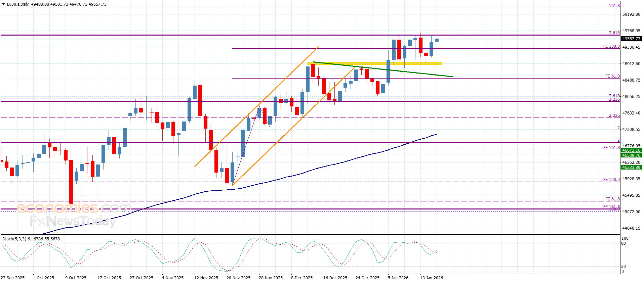Select the 5 Jan 2026 date label
This screenshot has width=644, height=282.
click(x=398, y=278)
